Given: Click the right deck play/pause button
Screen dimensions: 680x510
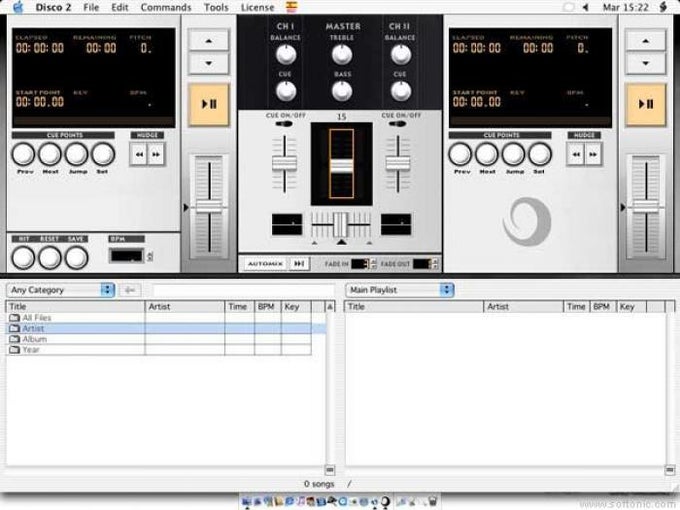Looking at the screenshot, I should [x=645, y=105].
